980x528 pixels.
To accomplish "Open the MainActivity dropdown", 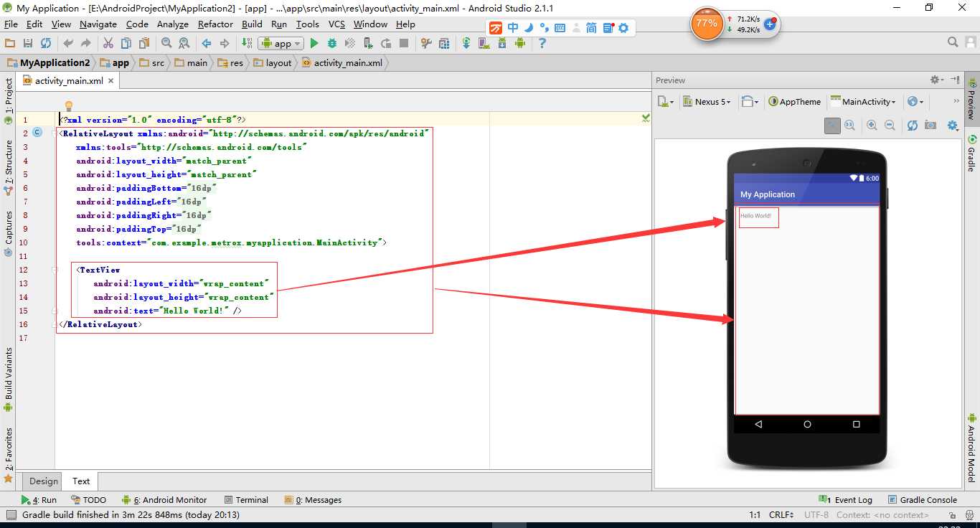I will [x=863, y=102].
